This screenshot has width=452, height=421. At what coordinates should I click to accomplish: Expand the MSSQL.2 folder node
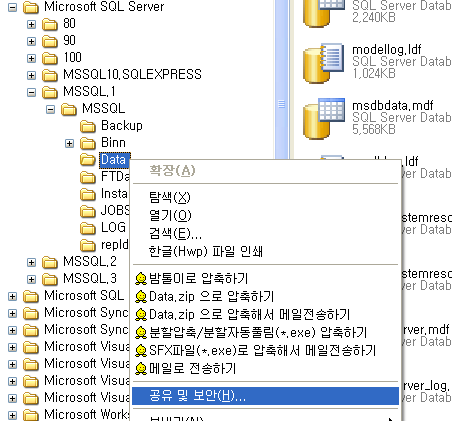click(x=31, y=262)
